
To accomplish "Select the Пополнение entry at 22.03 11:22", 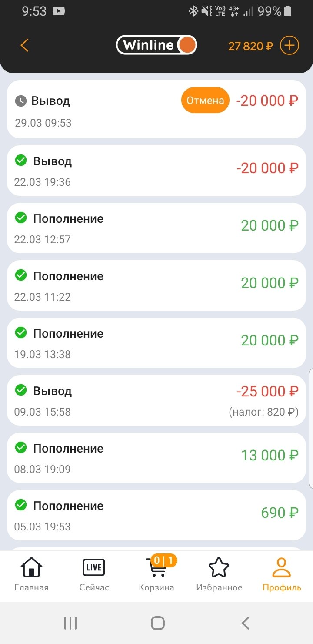I will (156, 285).
